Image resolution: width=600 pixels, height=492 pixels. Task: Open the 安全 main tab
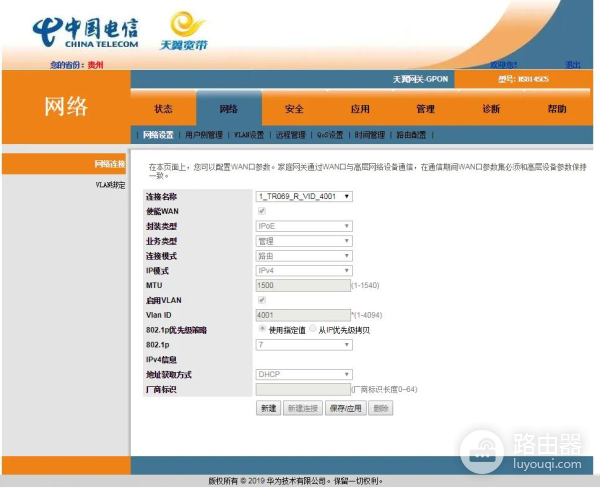coord(294,109)
